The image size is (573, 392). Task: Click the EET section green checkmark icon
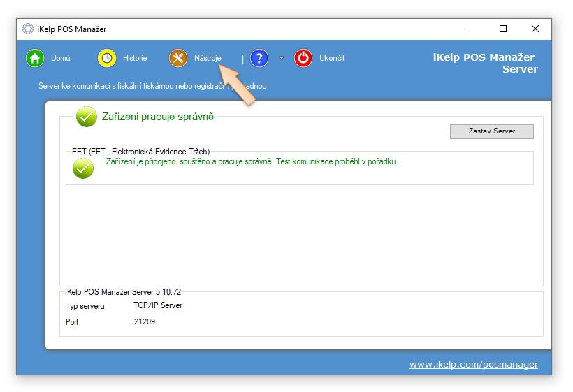(x=82, y=168)
